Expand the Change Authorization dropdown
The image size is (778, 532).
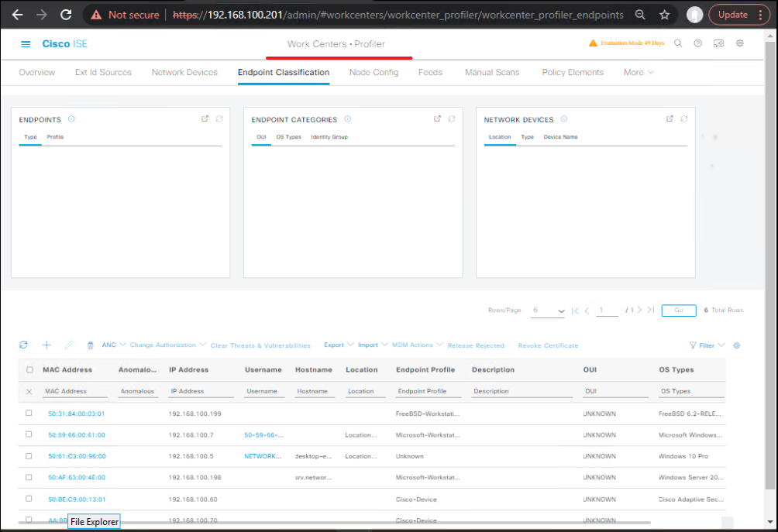(167, 345)
